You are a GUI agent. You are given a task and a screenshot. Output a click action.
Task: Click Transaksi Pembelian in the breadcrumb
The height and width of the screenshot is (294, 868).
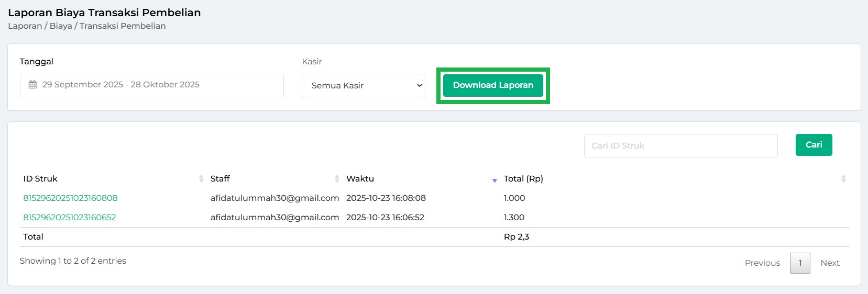click(x=123, y=26)
